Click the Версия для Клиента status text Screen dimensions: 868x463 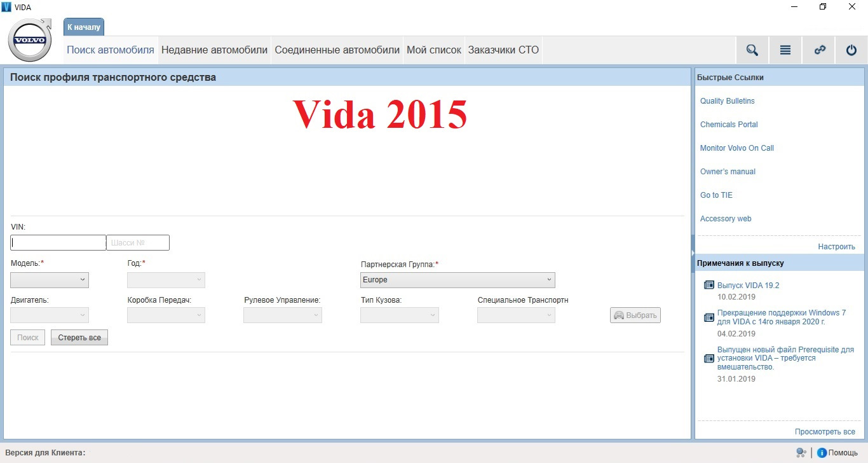(45, 453)
